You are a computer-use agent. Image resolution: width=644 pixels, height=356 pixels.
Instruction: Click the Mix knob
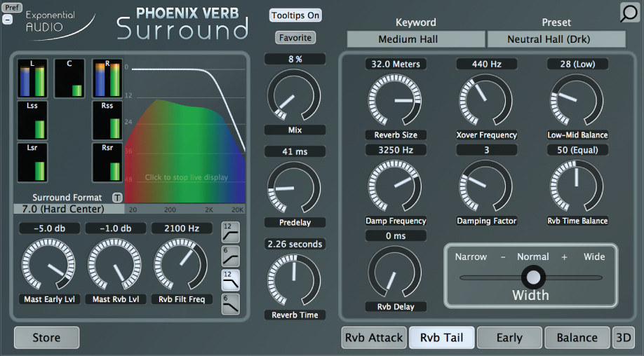294,95
